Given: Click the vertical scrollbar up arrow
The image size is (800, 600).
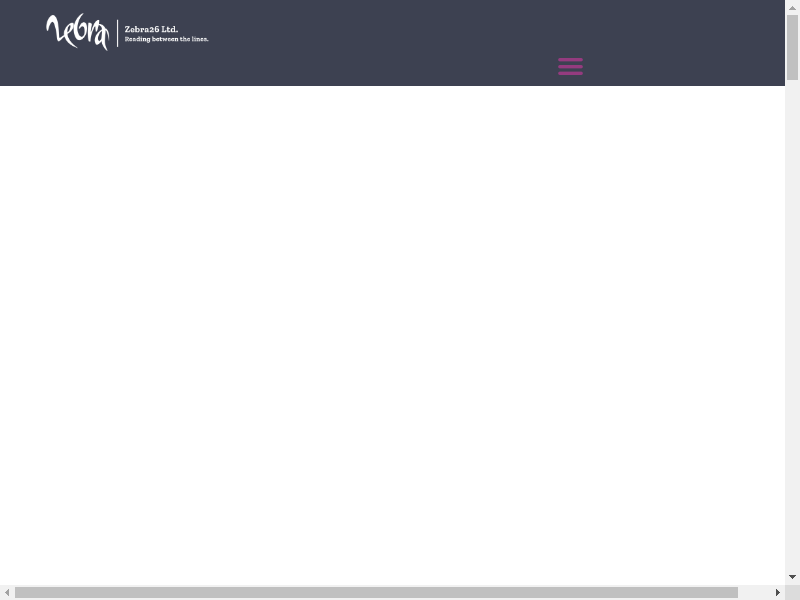Looking at the screenshot, I should 792,7.
